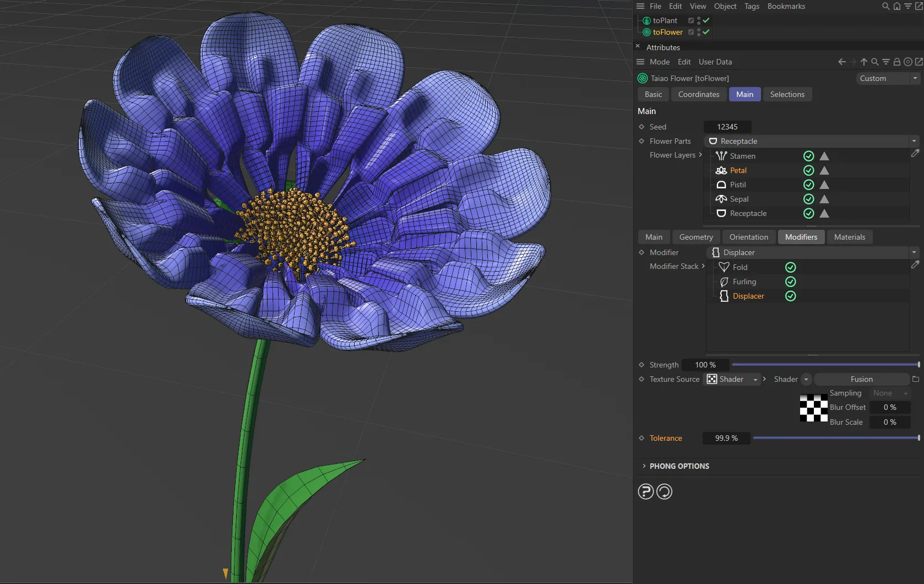Switch to the Geometry tab
The width and height of the screenshot is (924, 584).
pyautogui.click(x=695, y=237)
